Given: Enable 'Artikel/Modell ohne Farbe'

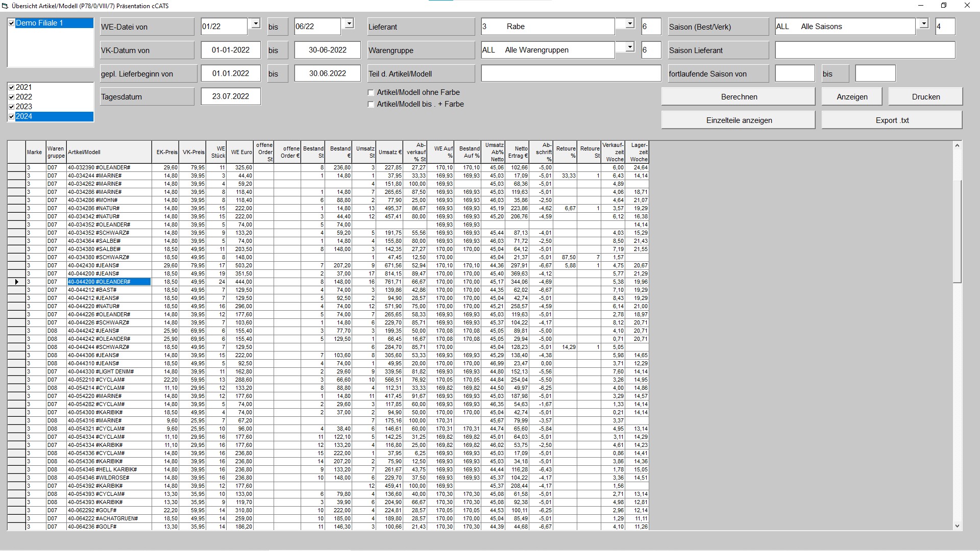Looking at the screenshot, I should [371, 92].
